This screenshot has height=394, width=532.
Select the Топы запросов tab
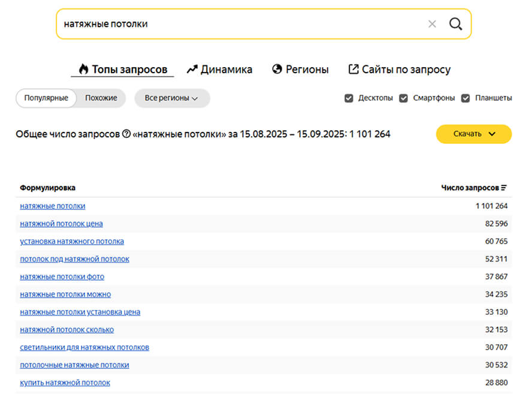123,70
